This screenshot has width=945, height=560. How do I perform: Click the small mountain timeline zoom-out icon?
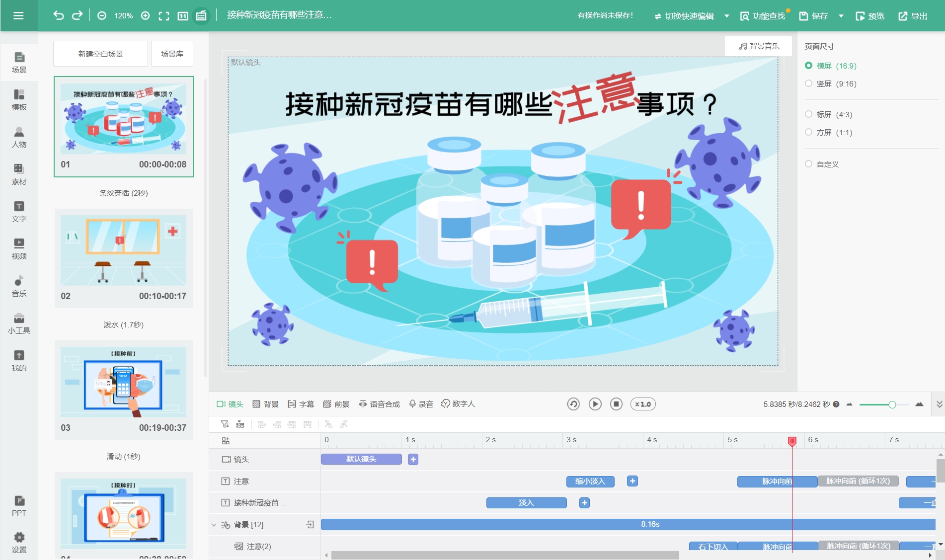[850, 404]
